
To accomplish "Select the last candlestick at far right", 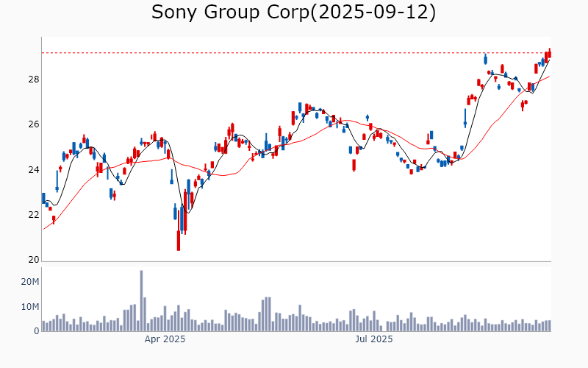I will pyautogui.click(x=549, y=53).
